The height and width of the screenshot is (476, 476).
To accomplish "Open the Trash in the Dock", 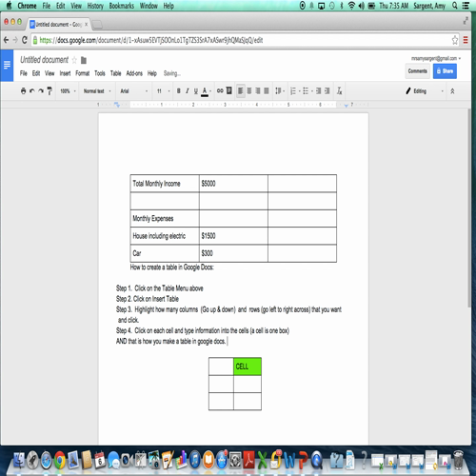I will pyautogui.click(x=458, y=460).
